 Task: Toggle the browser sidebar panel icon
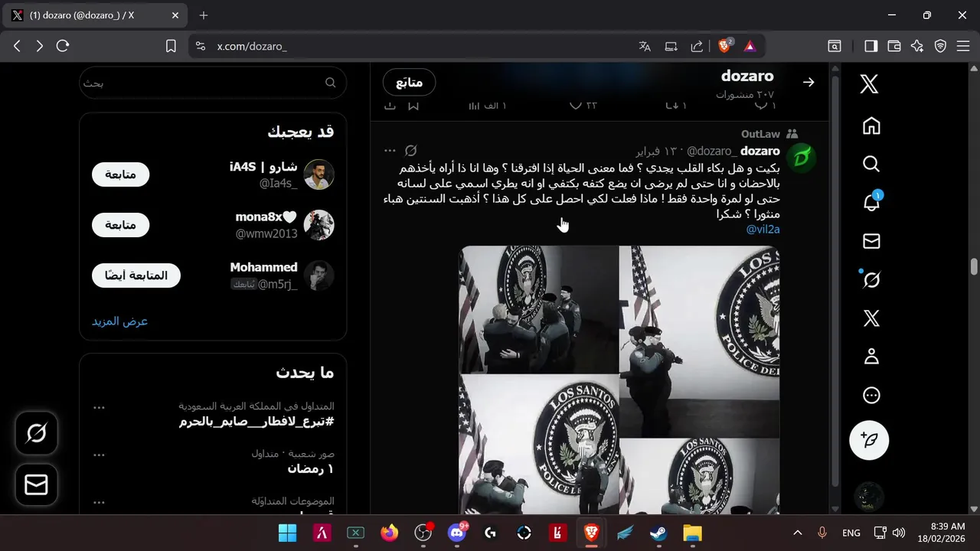pos(871,46)
